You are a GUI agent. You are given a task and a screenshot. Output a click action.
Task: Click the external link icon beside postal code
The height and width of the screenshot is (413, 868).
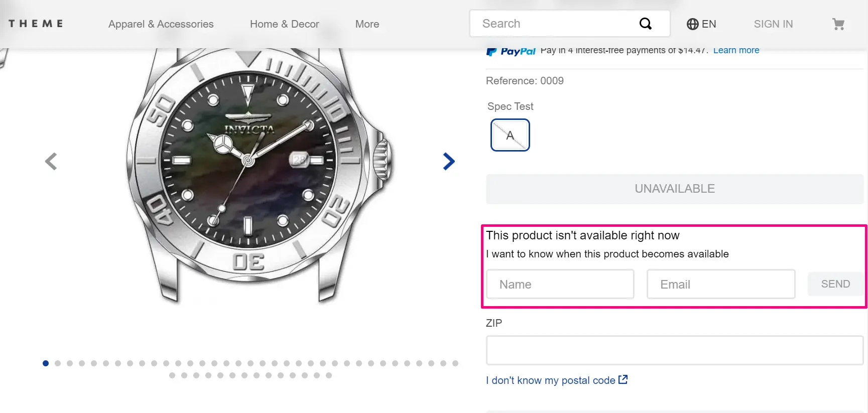pos(623,379)
